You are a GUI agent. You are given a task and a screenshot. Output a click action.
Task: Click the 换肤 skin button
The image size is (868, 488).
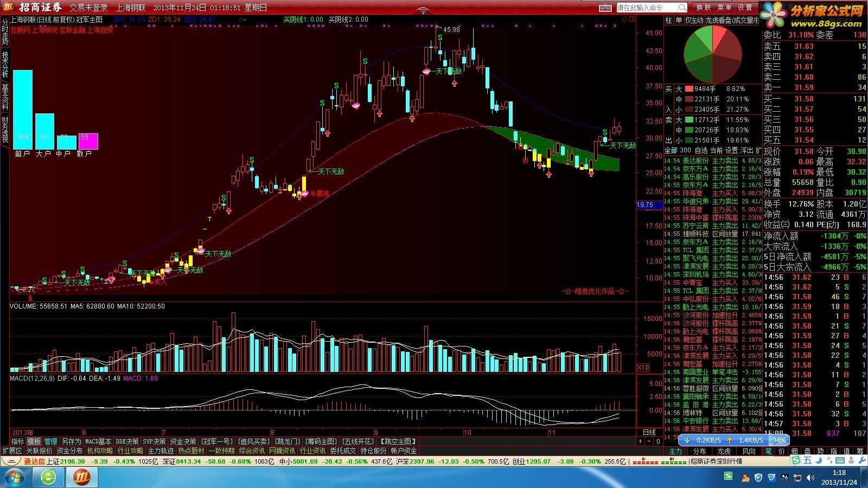pos(704,8)
